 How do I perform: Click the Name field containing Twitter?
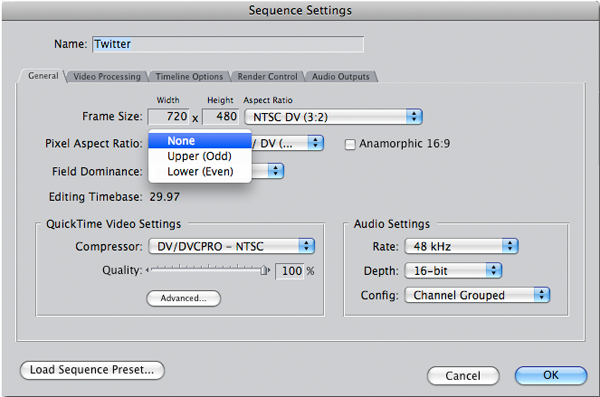(x=228, y=44)
